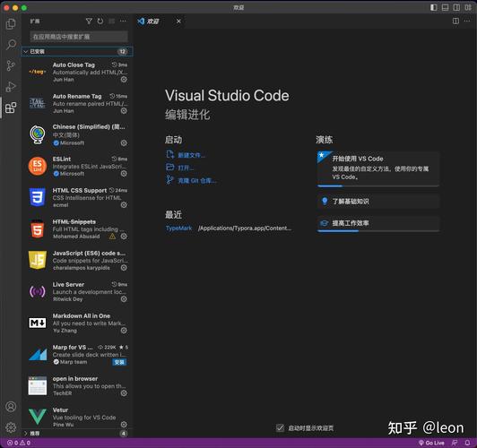Image resolution: width=477 pixels, height=448 pixels.
Task: Select Live Server extension entry
Action: tap(77, 292)
